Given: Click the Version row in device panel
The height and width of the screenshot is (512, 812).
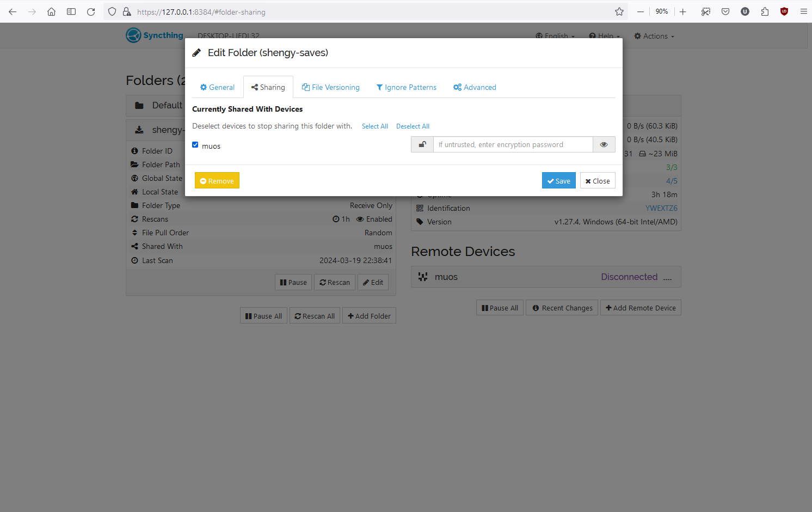Looking at the screenshot, I should pyautogui.click(x=546, y=222).
